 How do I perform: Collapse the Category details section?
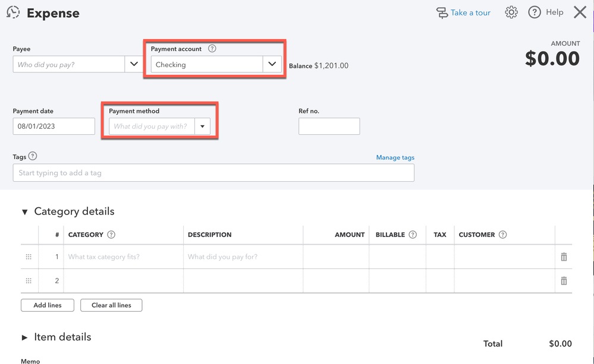24,212
